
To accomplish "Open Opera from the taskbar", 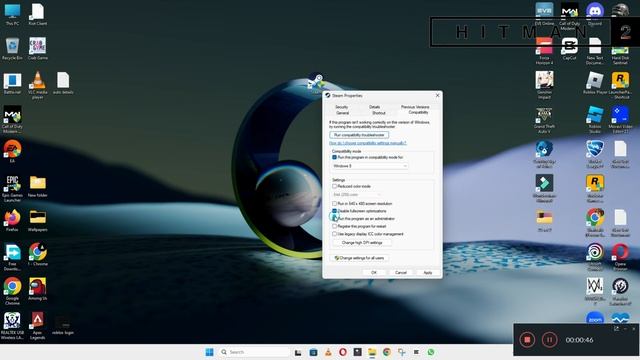I will coord(342,352).
